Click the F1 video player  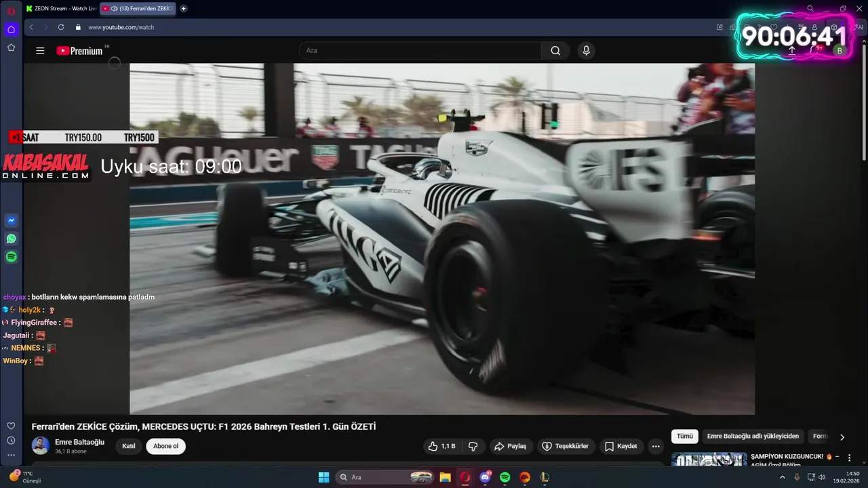[442, 239]
